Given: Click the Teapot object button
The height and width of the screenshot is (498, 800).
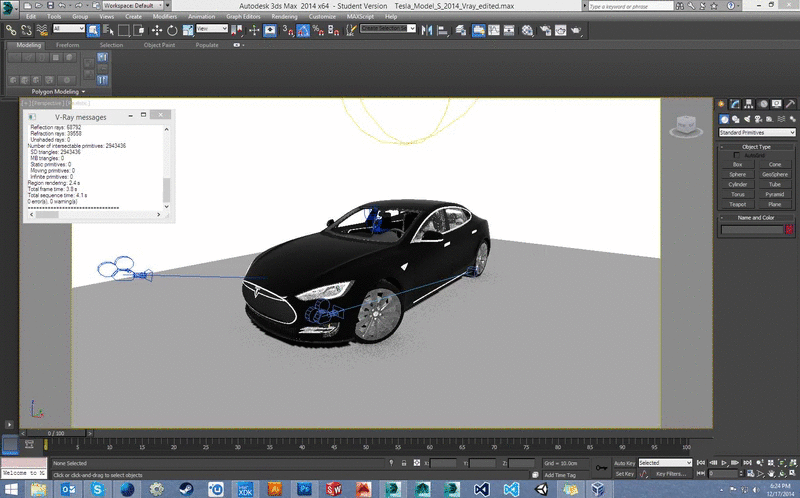Looking at the screenshot, I should coord(738,204).
